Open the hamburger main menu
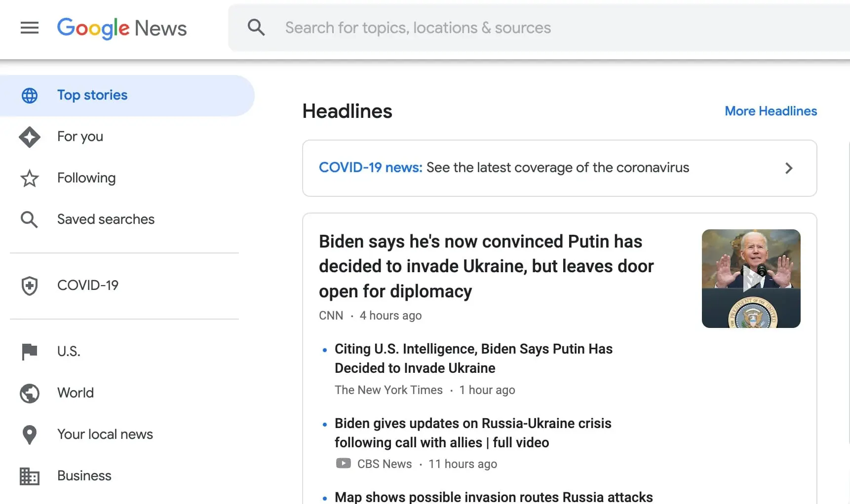850x504 pixels. pyautogui.click(x=30, y=28)
